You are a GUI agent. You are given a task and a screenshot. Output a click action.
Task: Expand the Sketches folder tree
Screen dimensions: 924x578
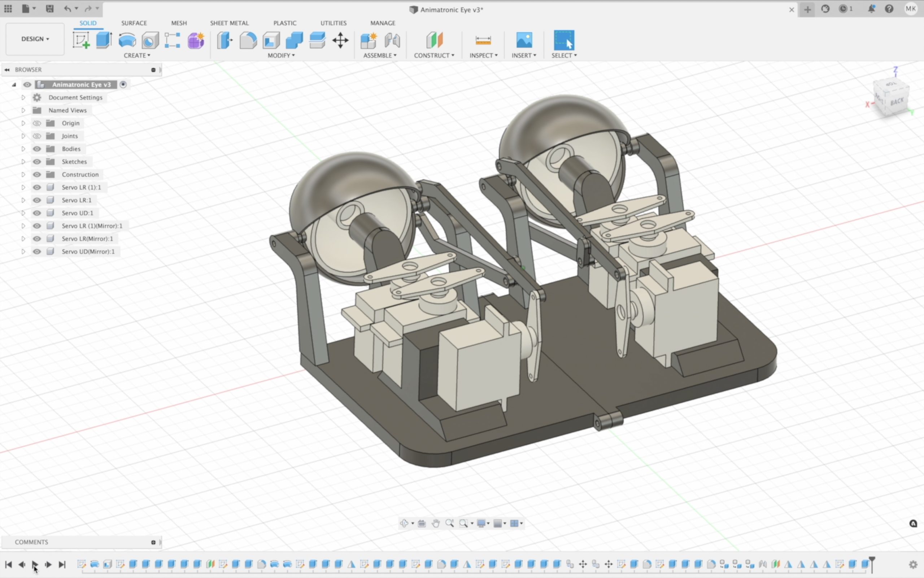[x=23, y=162]
